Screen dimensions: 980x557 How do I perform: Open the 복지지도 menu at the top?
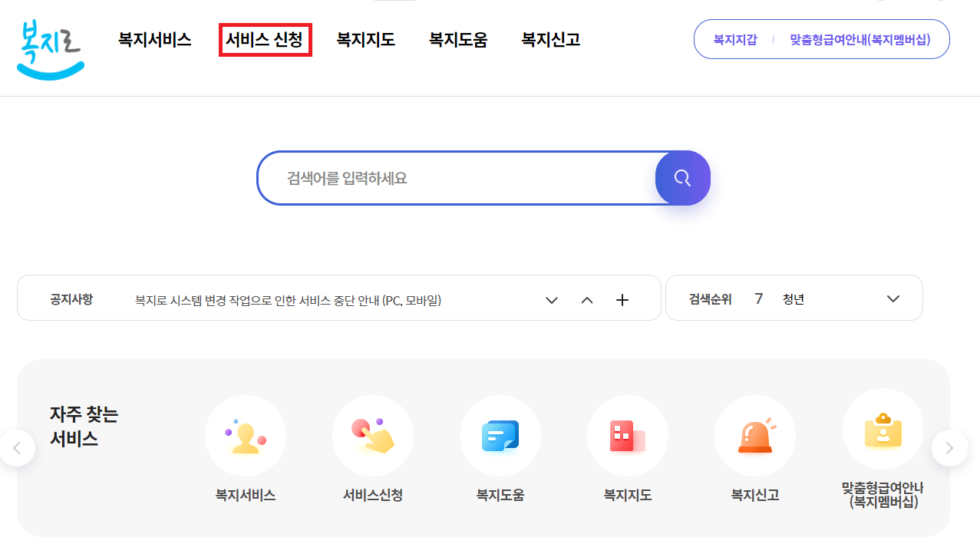coord(365,40)
